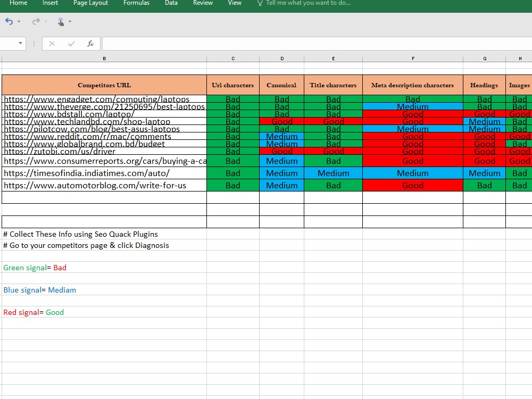The width and height of the screenshot is (532, 399).
Task: Click the globalbrand.com.bd/budget URL cell
Action: click(104, 144)
